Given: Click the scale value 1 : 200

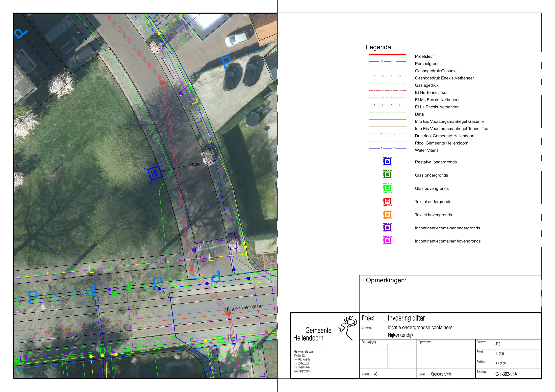Looking at the screenshot, I should tap(499, 354).
